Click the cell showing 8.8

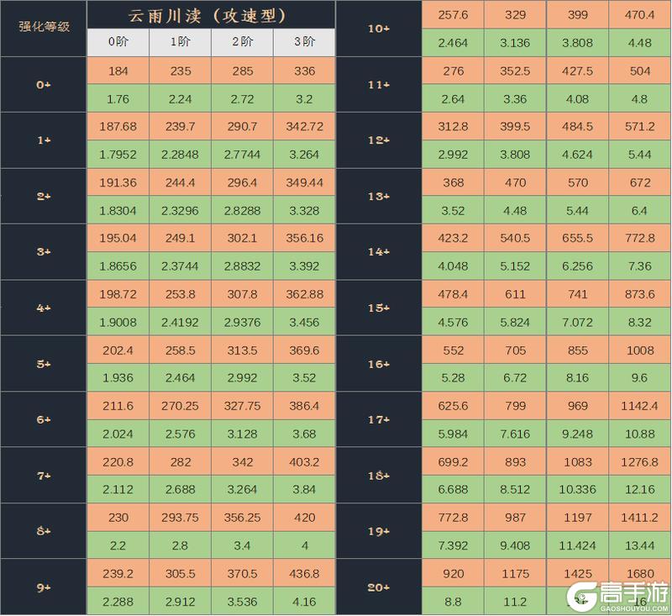453,602
